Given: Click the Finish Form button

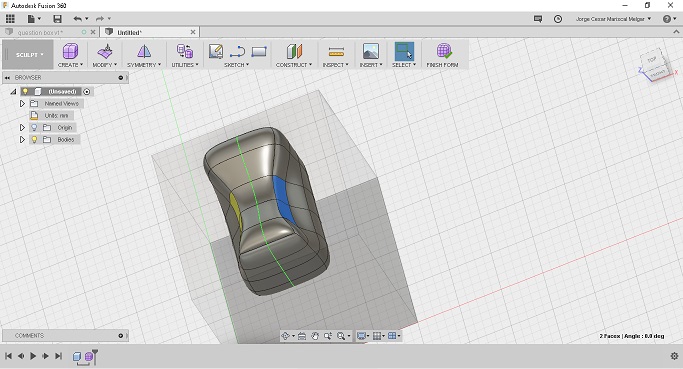Looking at the screenshot, I should tap(443, 54).
